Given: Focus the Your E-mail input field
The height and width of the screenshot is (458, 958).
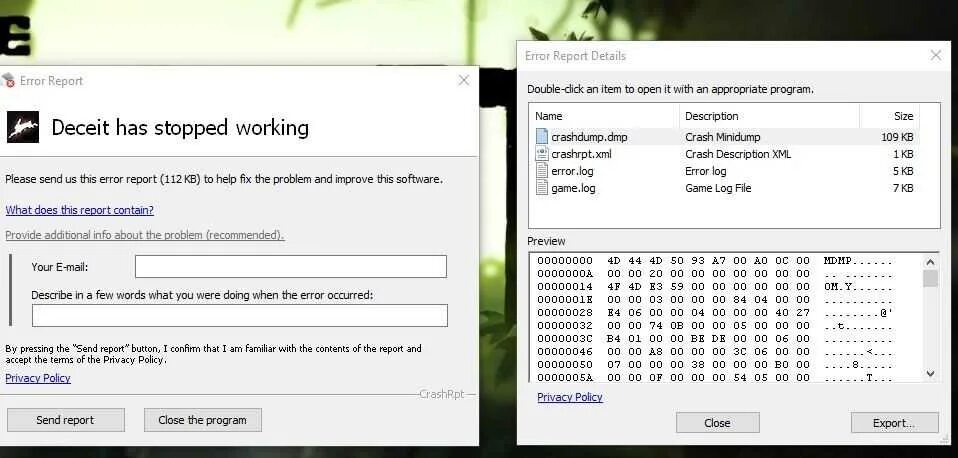Looking at the screenshot, I should click(x=291, y=267).
